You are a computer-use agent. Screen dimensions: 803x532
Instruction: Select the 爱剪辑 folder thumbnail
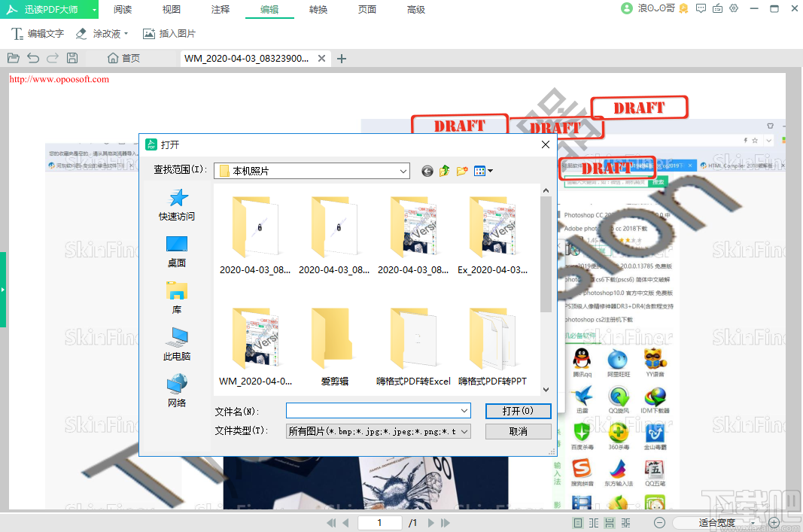[x=333, y=339]
